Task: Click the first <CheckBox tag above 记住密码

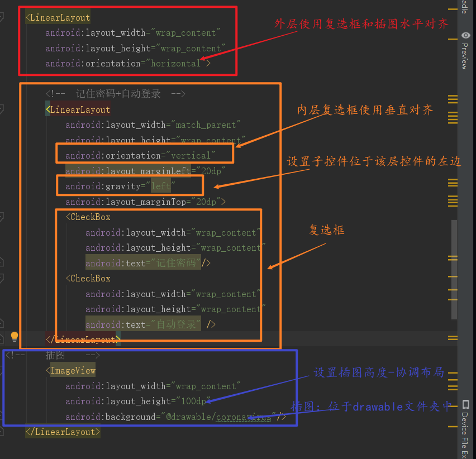Action: click(x=88, y=217)
